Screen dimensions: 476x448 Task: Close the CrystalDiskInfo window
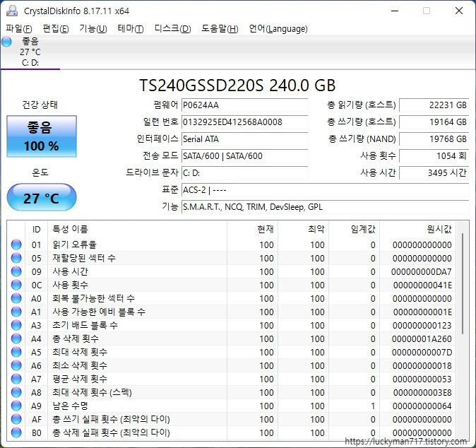(459, 11)
